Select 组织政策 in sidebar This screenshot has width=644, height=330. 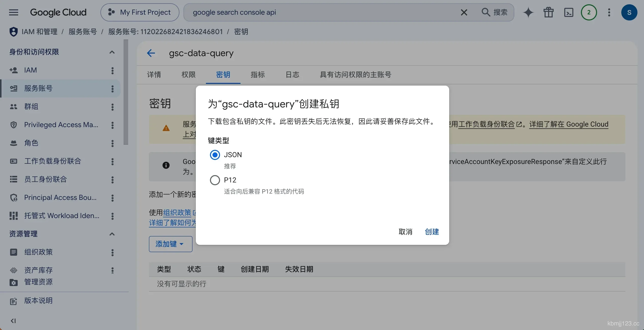(x=38, y=252)
